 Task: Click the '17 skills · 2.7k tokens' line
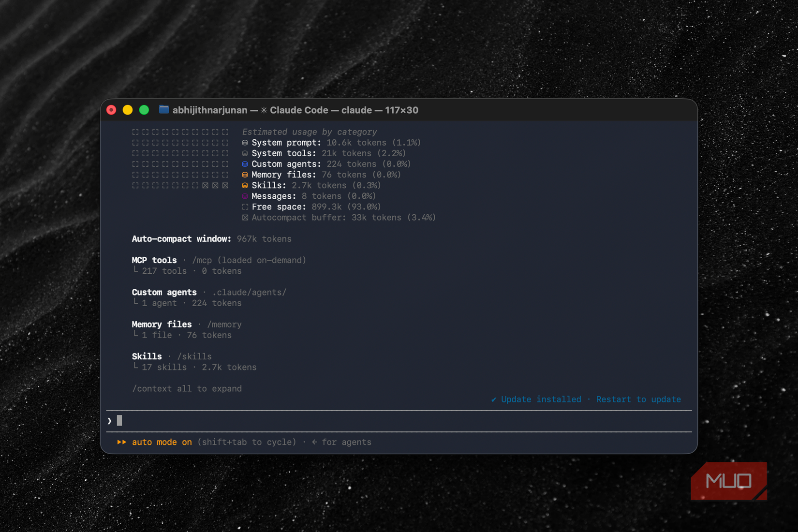point(199,367)
